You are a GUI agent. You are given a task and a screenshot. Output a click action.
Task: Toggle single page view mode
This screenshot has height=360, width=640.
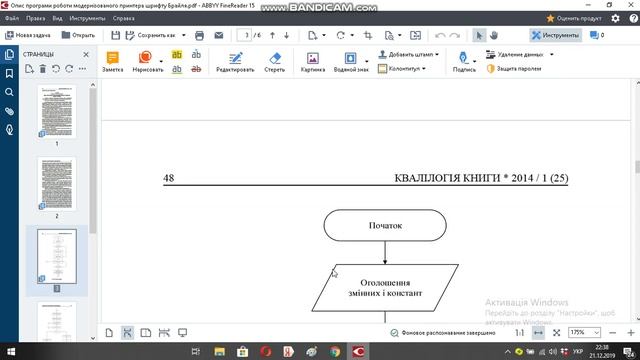coord(109,333)
